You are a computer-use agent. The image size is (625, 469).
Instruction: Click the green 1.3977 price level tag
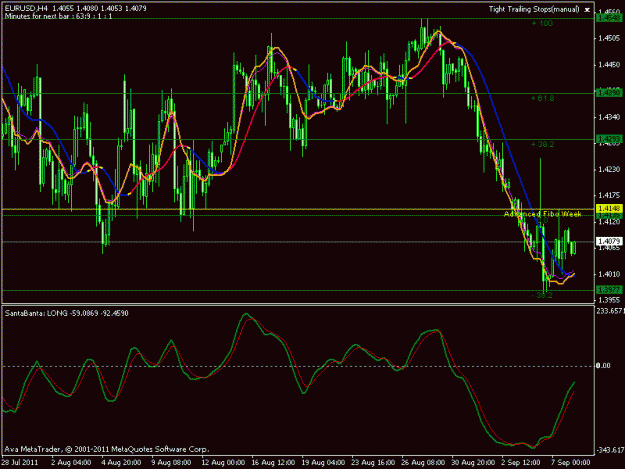[609, 289]
